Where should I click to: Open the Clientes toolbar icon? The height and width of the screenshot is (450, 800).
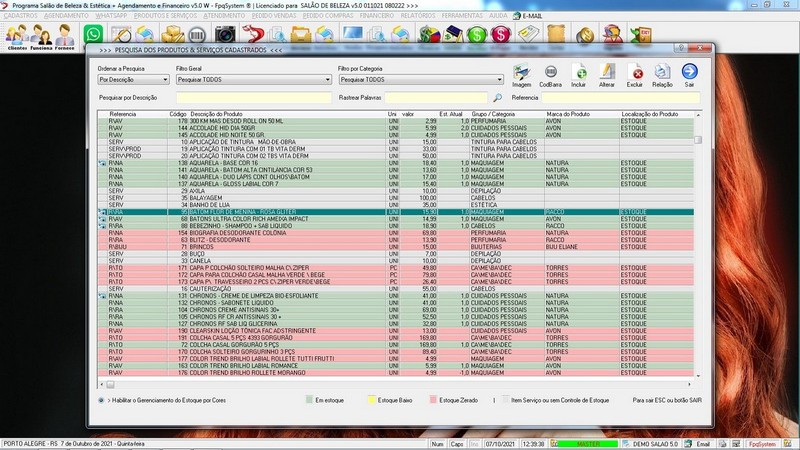17,36
